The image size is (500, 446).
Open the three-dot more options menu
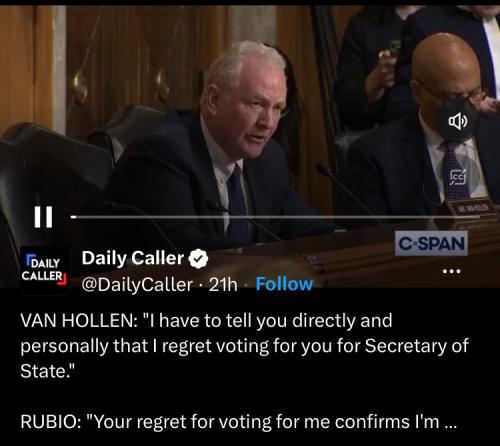click(451, 271)
